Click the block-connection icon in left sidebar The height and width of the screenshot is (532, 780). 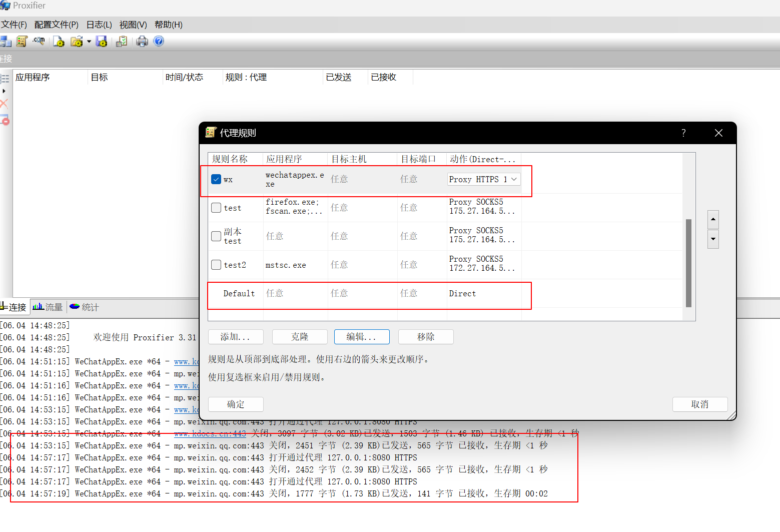click(x=5, y=120)
